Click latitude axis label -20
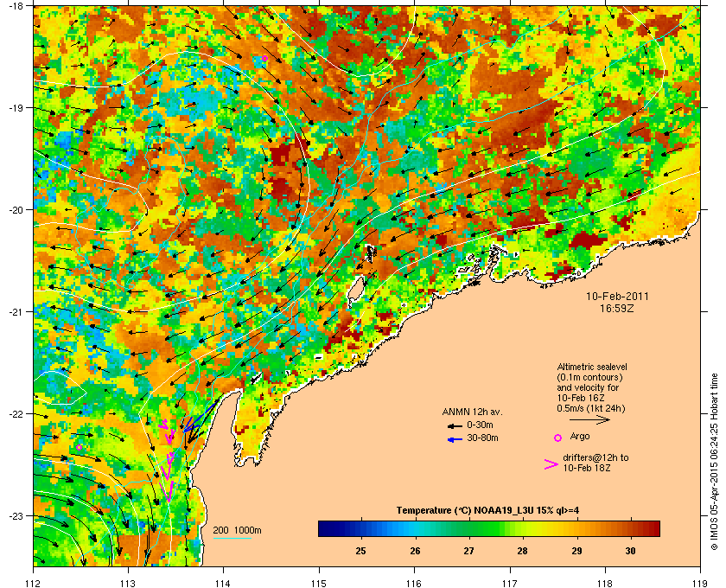The width and height of the screenshot is (726, 588). 16,210
